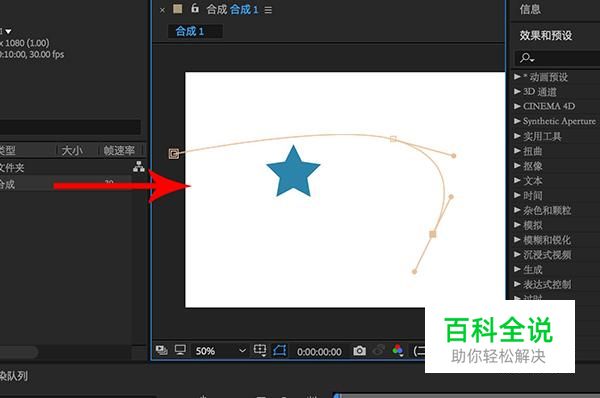
Task: Open the composition panel menu (three lines)
Action: click(268, 10)
